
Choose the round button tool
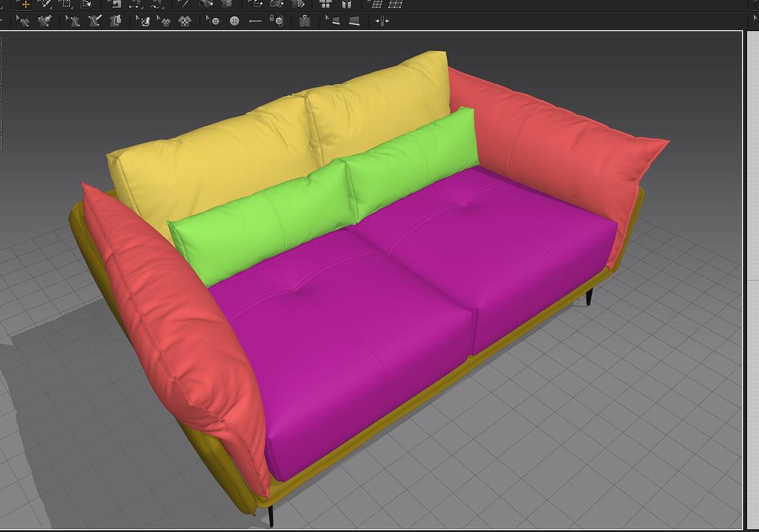click(x=234, y=21)
